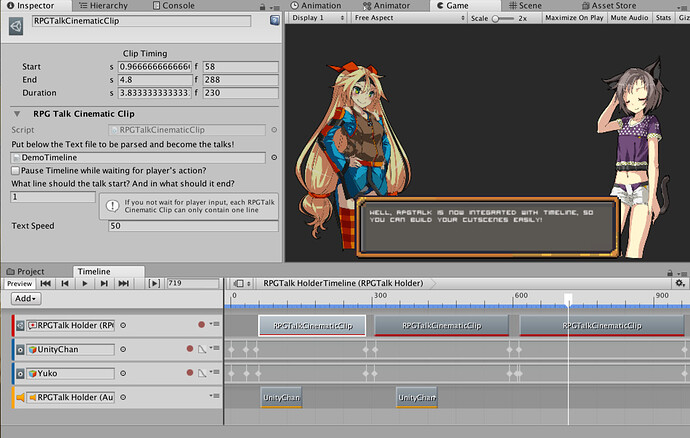The image size is (690, 438).
Task: Click the object picker for DemoTimeline field
Action: coord(274,157)
